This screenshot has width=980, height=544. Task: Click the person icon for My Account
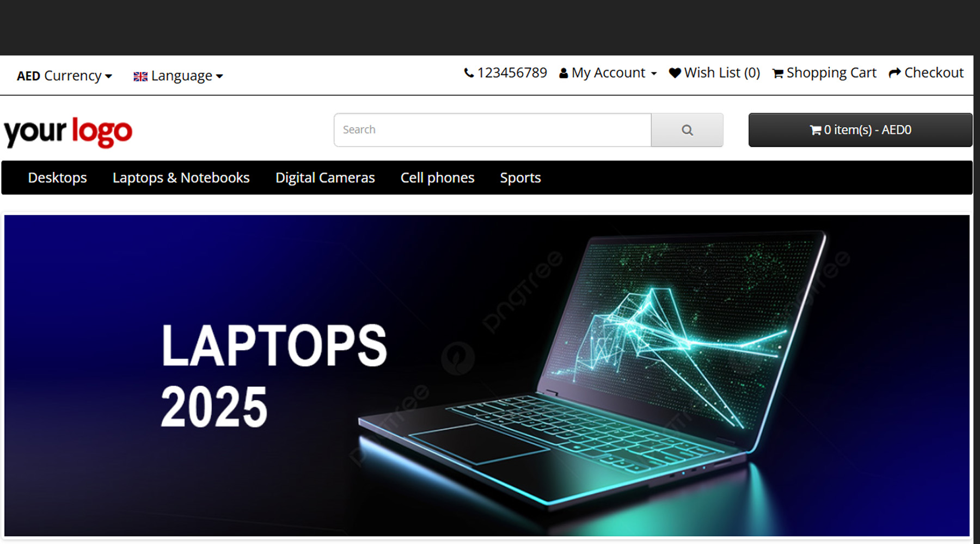pos(563,73)
